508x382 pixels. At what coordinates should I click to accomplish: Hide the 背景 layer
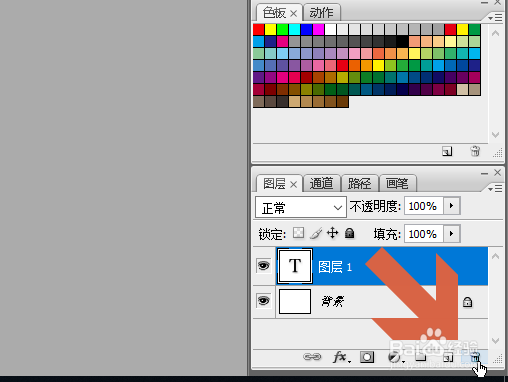[264, 301]
